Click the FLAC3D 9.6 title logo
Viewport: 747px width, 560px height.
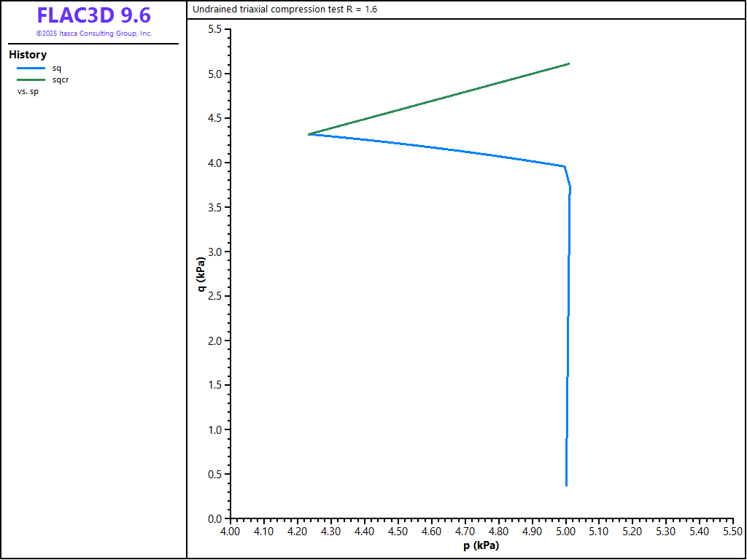[93, 15]
